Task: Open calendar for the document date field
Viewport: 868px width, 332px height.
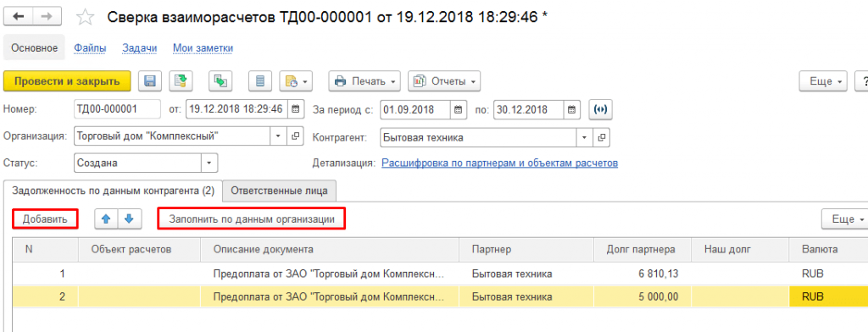Action: coord(296,109)
